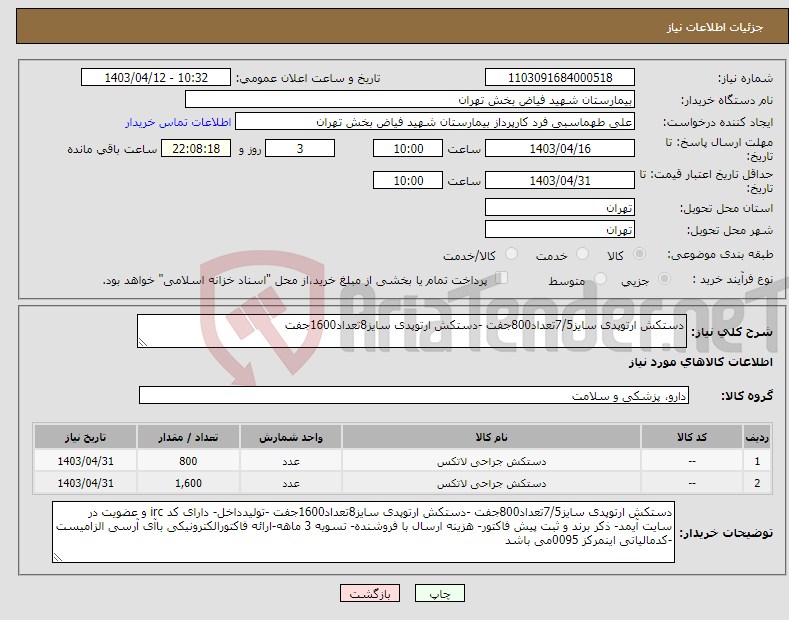Click row number 1 cell
The height and width of the screenshot is (620, 789).
(757, 461)
